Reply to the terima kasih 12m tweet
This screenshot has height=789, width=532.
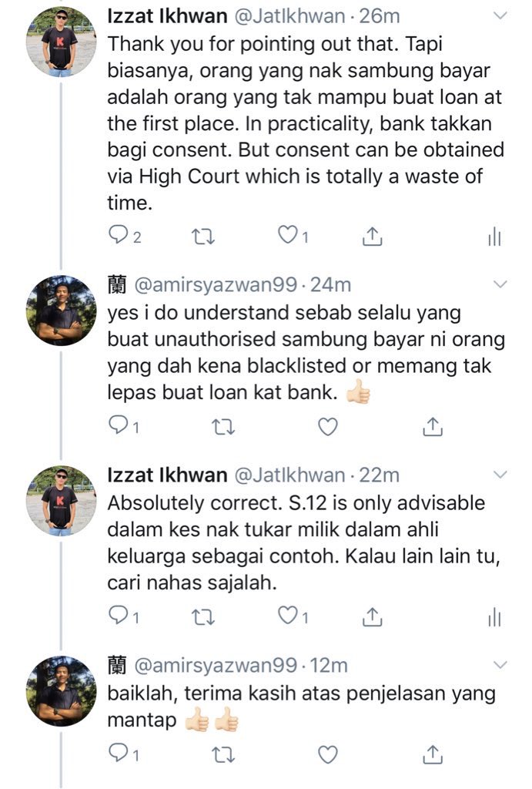point(118,754)
